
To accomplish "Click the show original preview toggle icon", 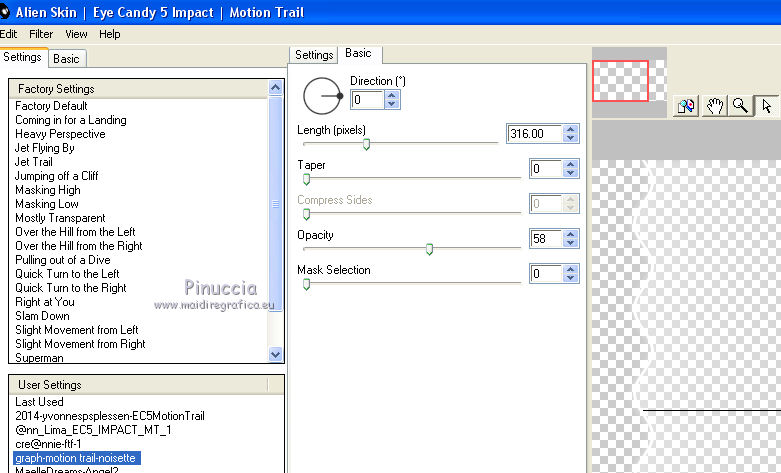I will click(x=686, y=106).
